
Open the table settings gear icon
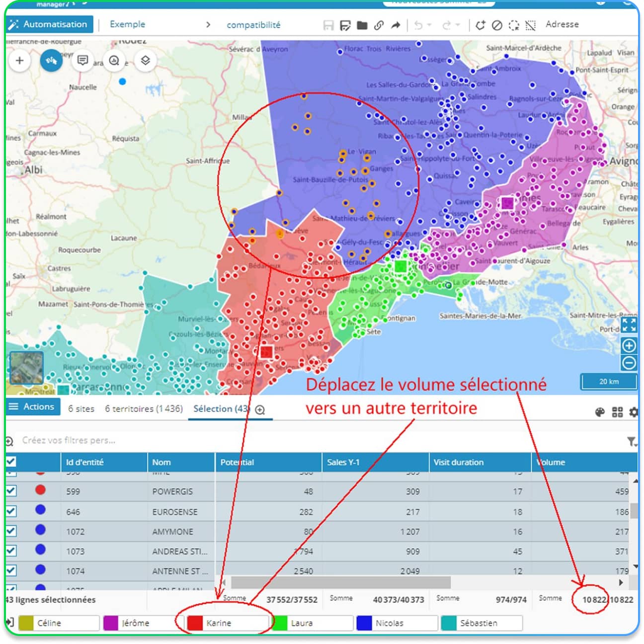tap(634, 412)
